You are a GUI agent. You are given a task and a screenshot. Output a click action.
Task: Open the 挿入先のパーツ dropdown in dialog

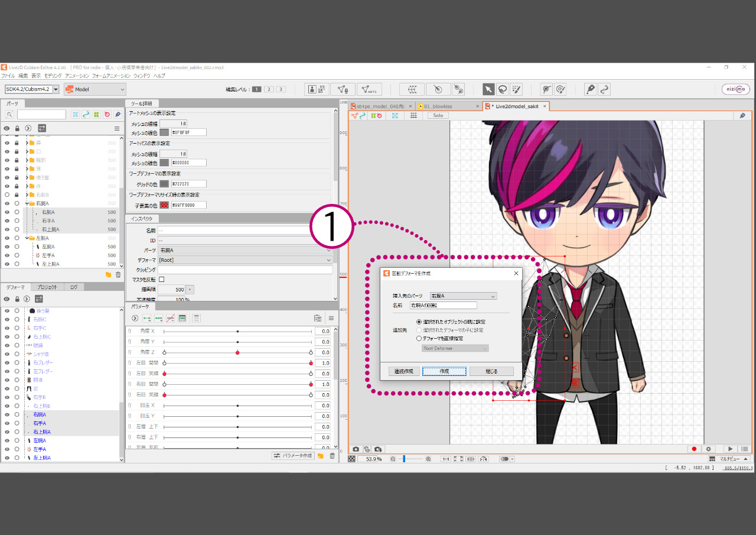(463, 296)
